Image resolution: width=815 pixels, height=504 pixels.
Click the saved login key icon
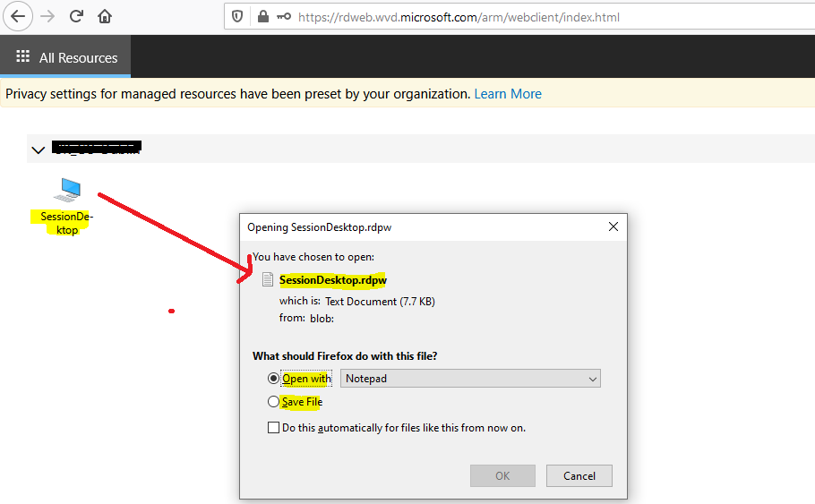pos(284,17)
